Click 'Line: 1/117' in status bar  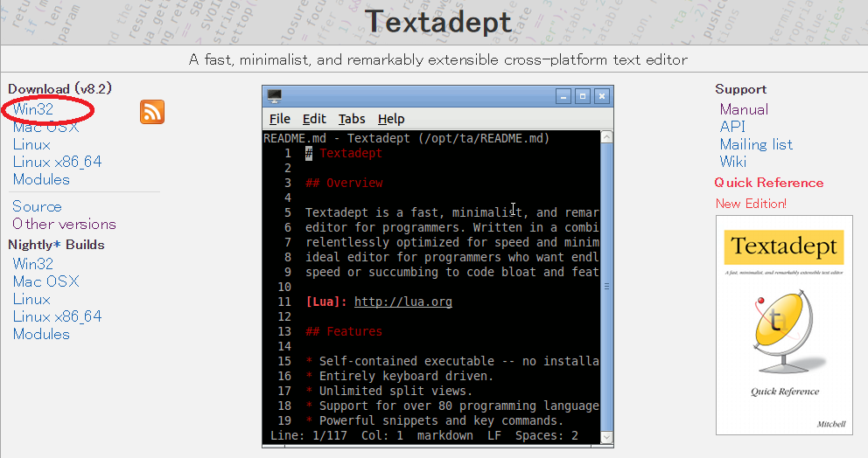click(308, 436)
